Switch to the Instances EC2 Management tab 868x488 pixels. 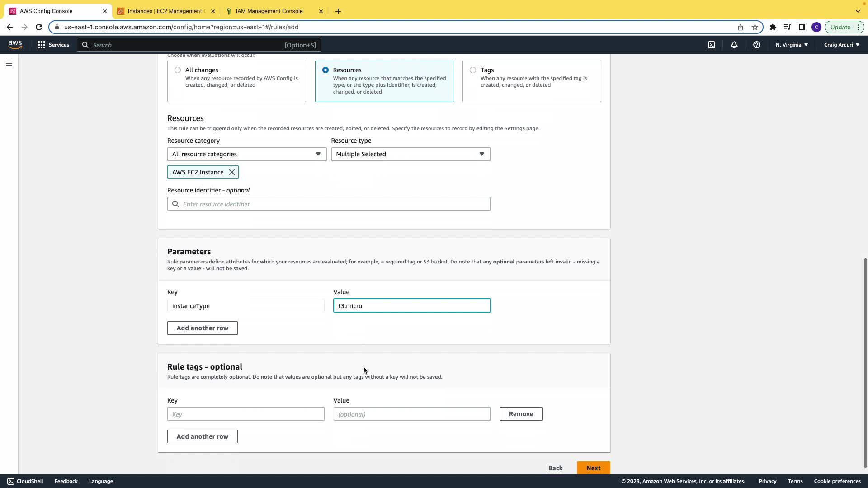pos(165,11)
